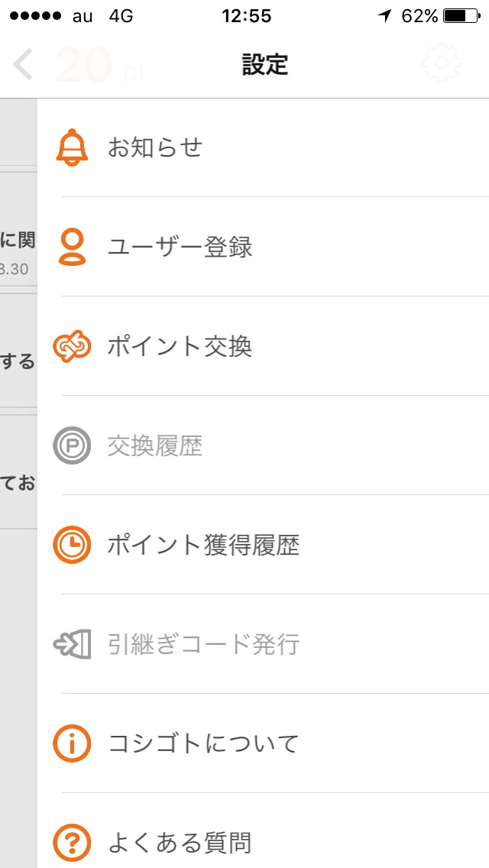Image resolution: width=489 pixels, height=868 pixels.
Task: Open ユーザー登録 menu item
Action: 180,247
